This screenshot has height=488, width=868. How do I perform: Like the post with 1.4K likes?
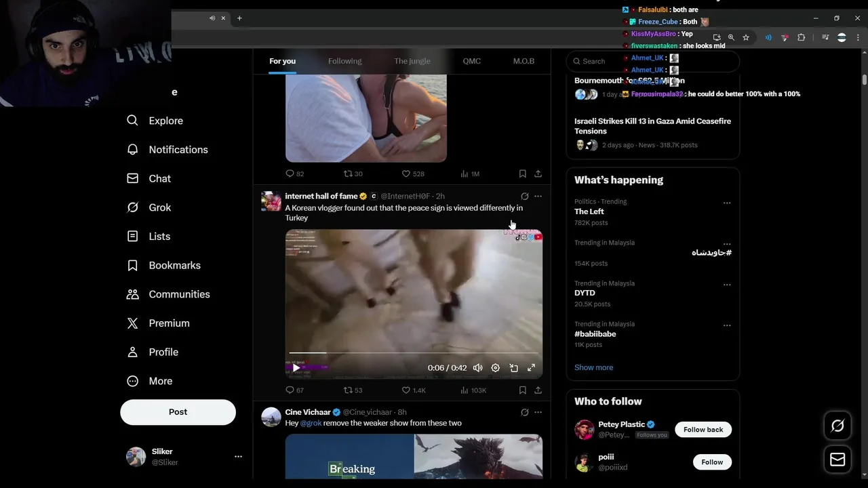(x=414, y=390)
